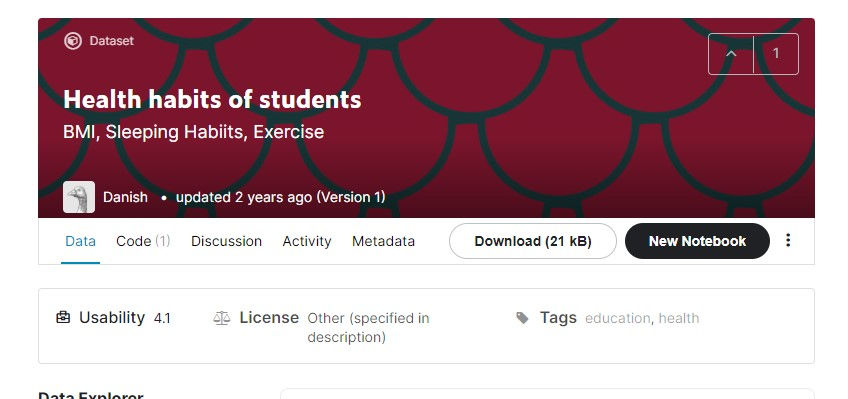
Task: Switch to the Code tab
Action: (x=143, y=241)
